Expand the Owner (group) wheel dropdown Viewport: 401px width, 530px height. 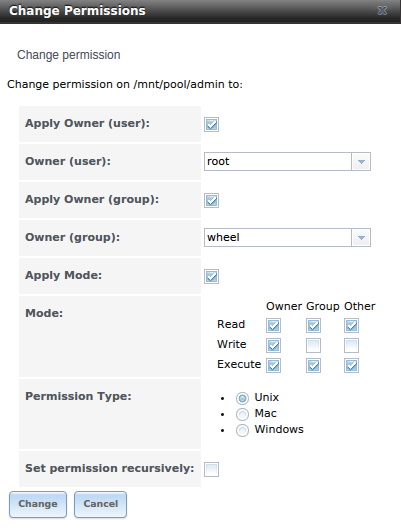361,238
